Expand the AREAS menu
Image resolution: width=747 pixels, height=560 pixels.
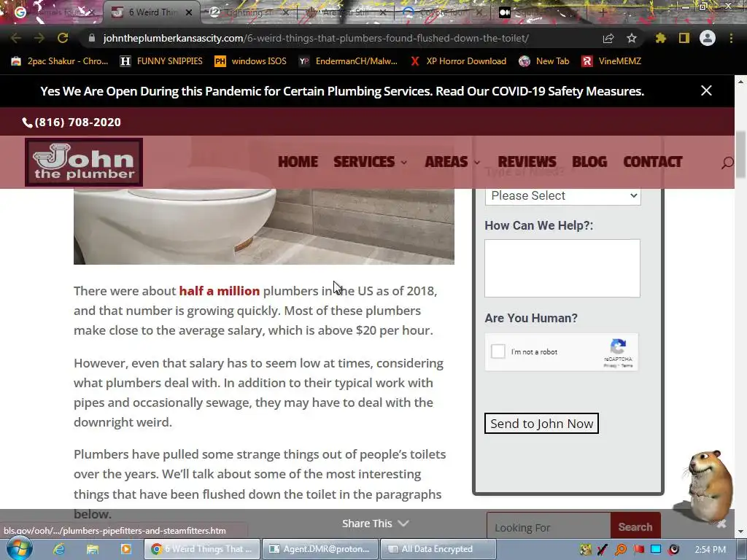tap(452, 162)
